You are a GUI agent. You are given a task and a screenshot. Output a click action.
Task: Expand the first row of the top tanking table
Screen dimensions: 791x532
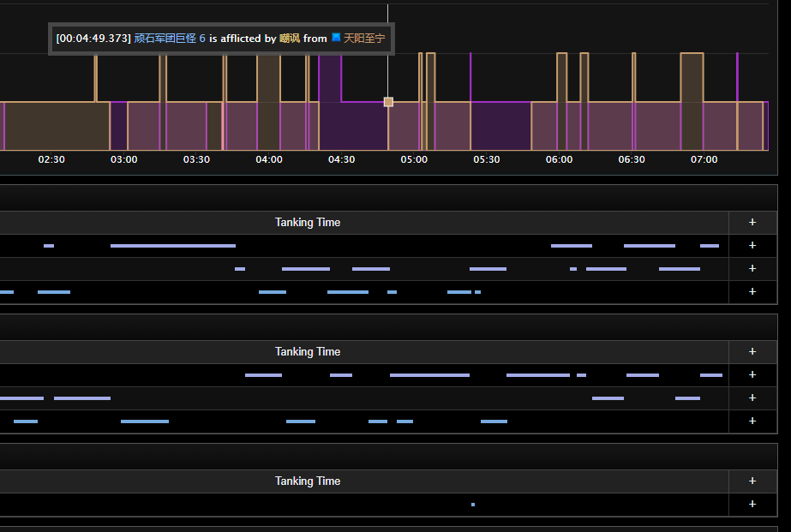(752, 245)
